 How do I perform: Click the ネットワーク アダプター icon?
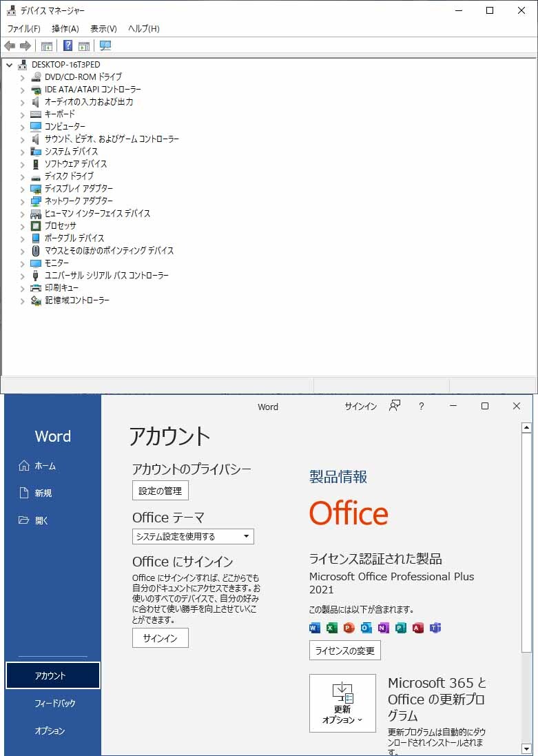click(x=36, y=201)
